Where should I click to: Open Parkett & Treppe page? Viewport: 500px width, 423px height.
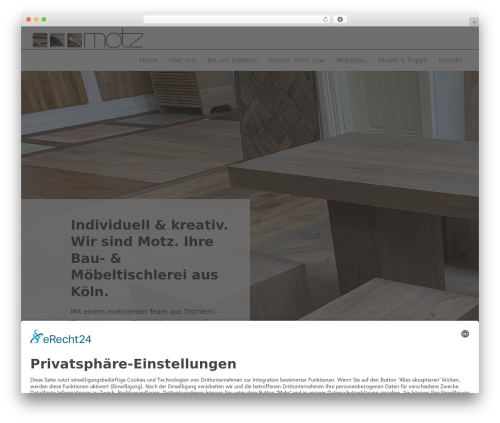tap(402, 60)
